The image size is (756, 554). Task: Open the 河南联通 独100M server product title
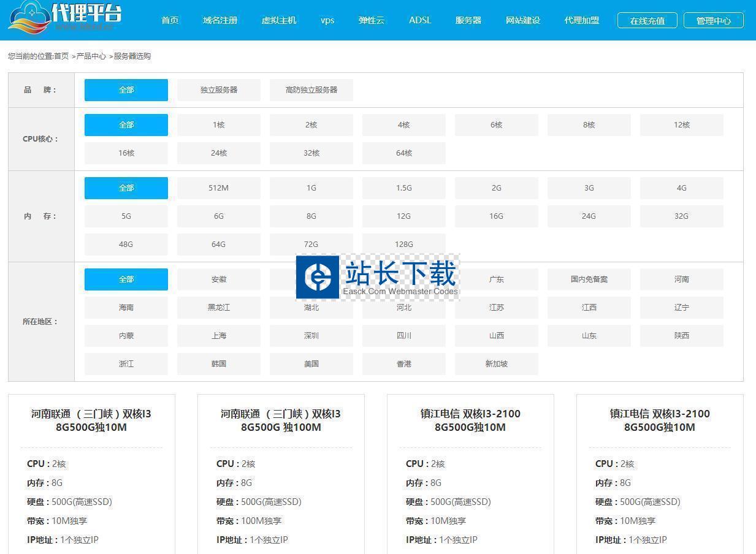coord(281,420)
